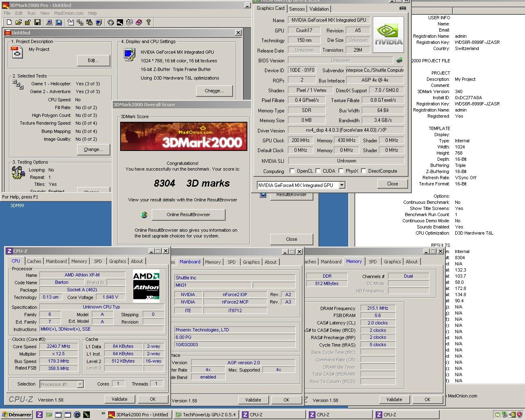The image size is (525, 420).
Task: Click the display settings monitor toolbar icon
Action: [x=99, y=22]
